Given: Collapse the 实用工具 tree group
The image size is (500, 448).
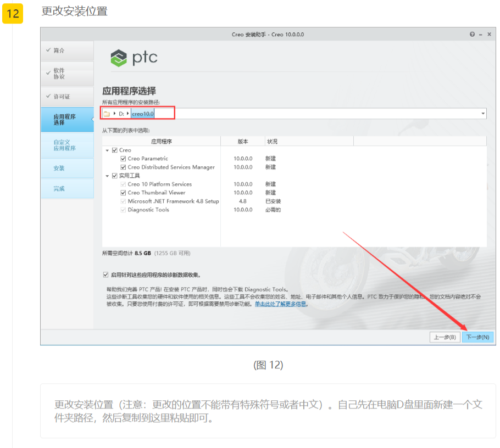Looking at the screenshot, I should click(x=107, y=176).
